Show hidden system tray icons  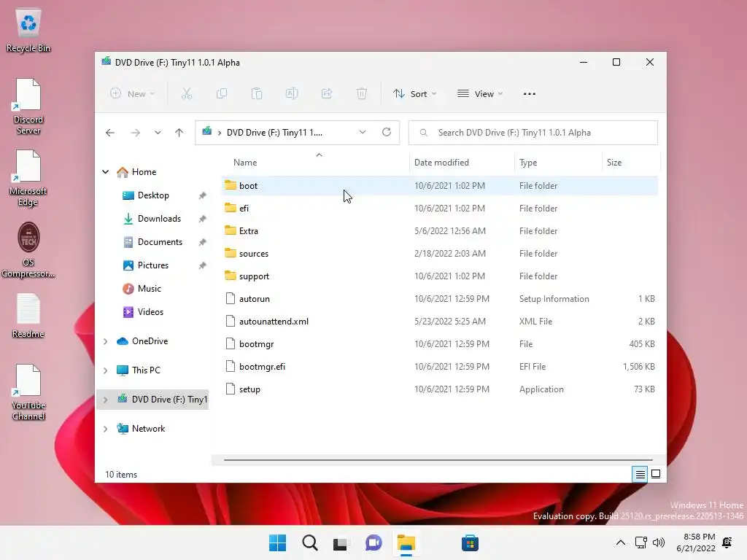[621, 542]
